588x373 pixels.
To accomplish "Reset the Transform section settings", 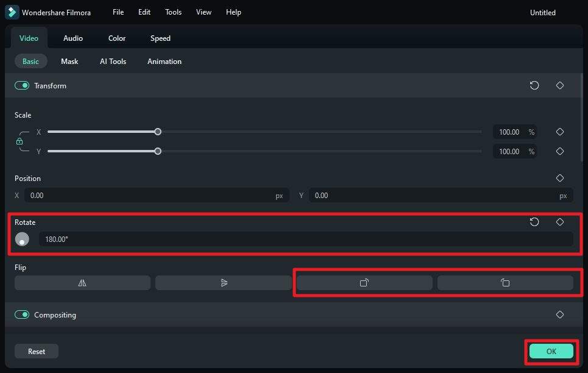I will (534, 85).
